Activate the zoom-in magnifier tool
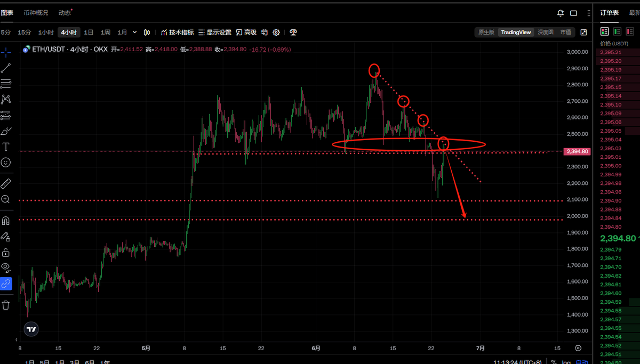The image size is (640, 364). tap(6, 199)
